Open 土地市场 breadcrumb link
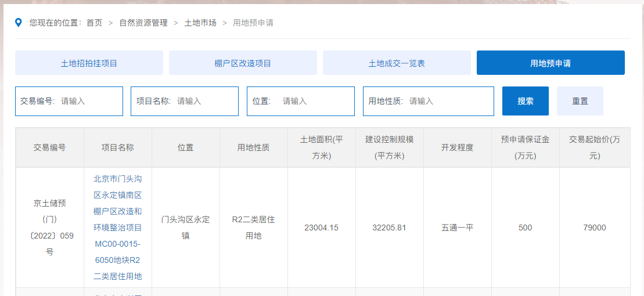 tap(200, 23)
